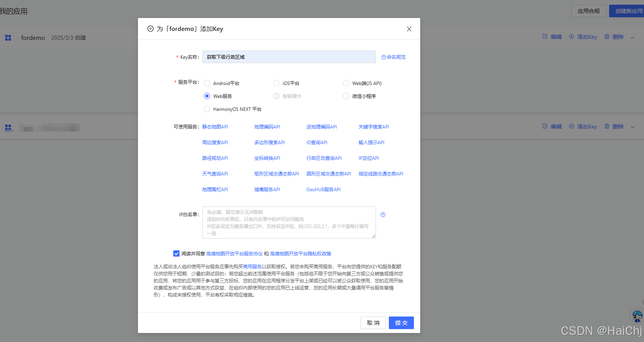The height and width of the screenshot is (342, 644).
Task: Open the 地理围栏API link
Action: (215, 190)
